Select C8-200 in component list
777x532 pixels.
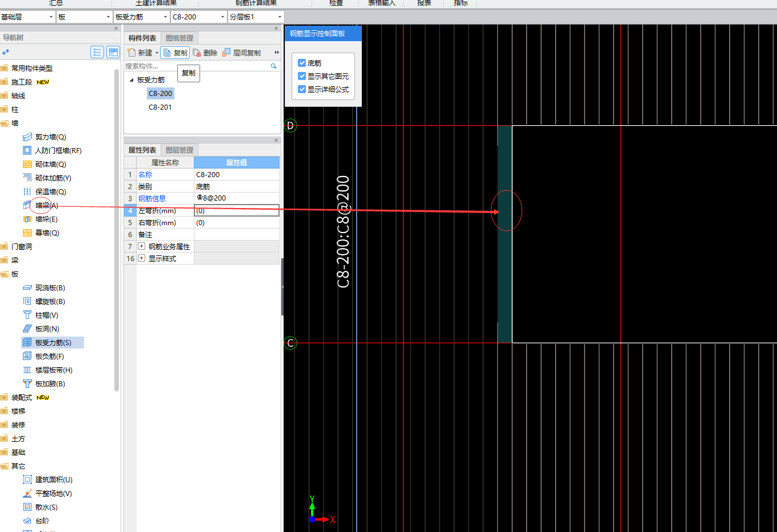coord(160,94)
